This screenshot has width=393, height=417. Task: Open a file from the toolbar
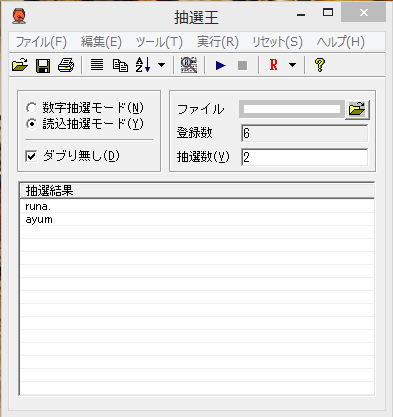20,65
